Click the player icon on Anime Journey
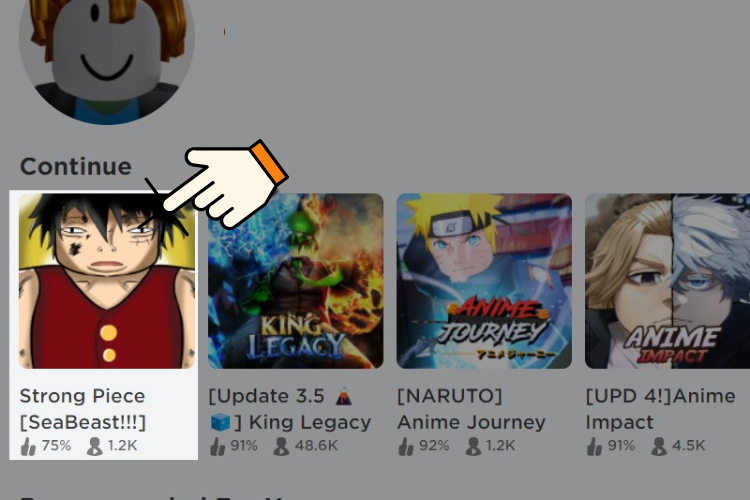 (473, 446)
